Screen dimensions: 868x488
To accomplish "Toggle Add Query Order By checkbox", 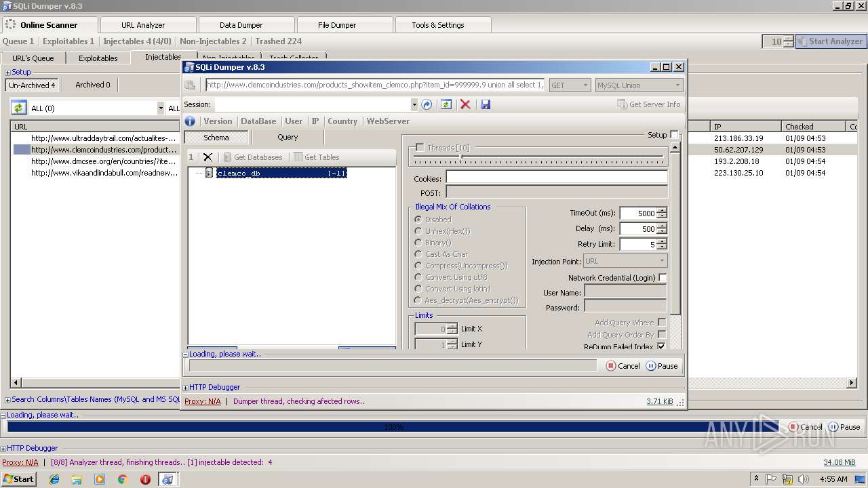I will tap(662, 335).
